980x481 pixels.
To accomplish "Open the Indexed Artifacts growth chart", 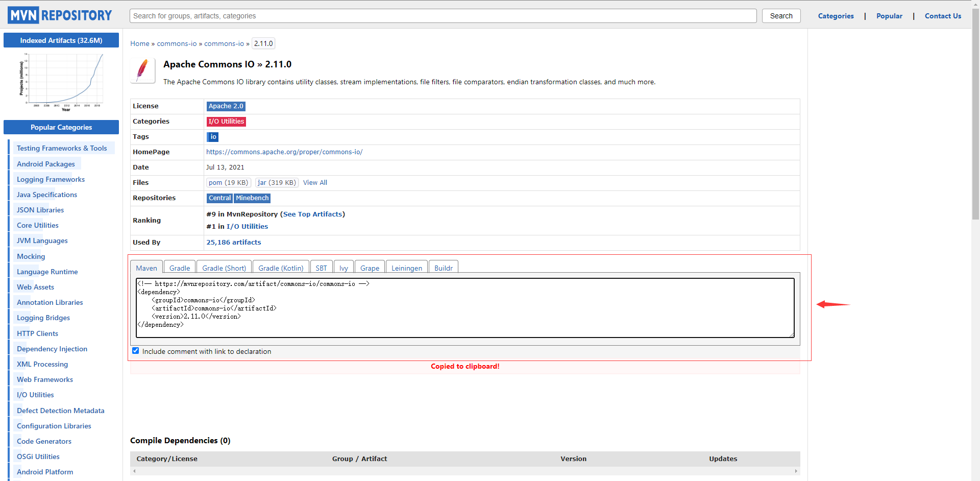I will [61, 82].
